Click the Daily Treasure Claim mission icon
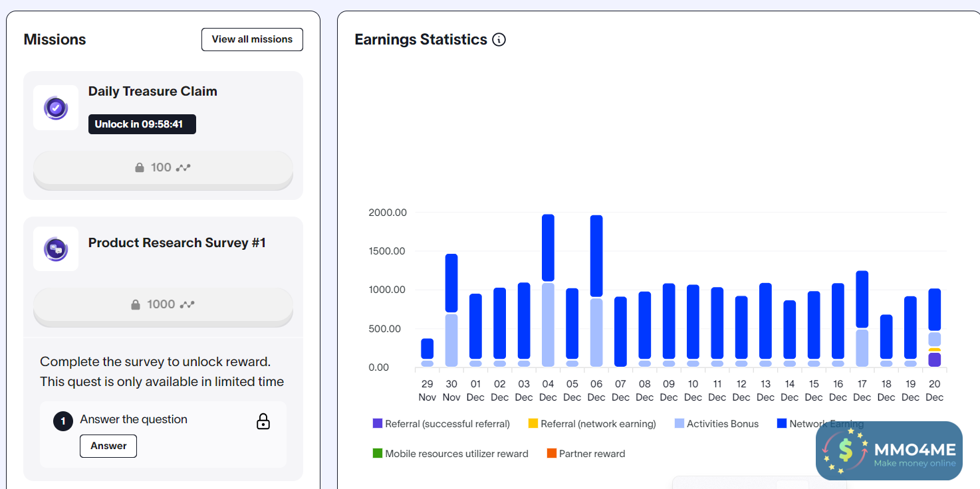980x489 pixels. 56,108
